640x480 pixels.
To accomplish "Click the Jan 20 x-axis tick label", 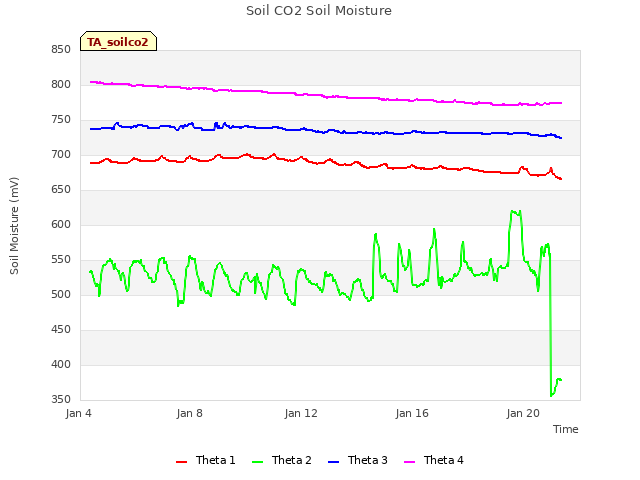I will tap(523, 413).
